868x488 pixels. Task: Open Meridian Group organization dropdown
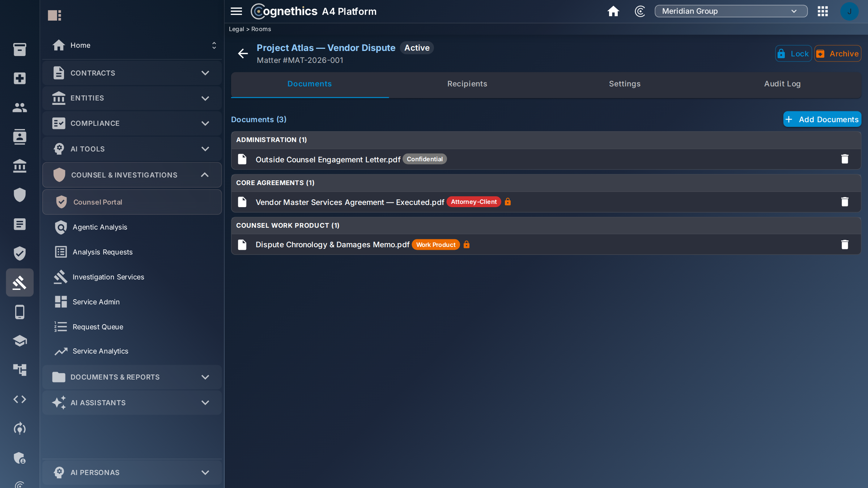pos(731,11)
